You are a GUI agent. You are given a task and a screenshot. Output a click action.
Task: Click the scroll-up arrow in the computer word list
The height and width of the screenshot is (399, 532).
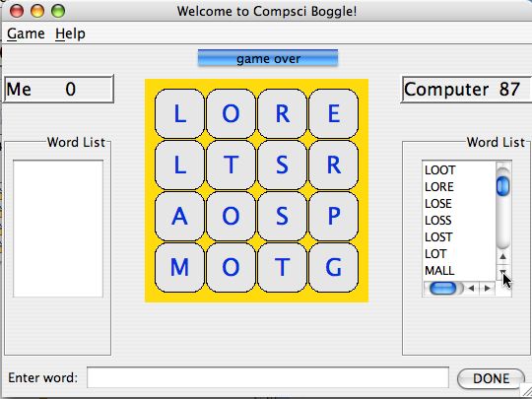[502, 257]
